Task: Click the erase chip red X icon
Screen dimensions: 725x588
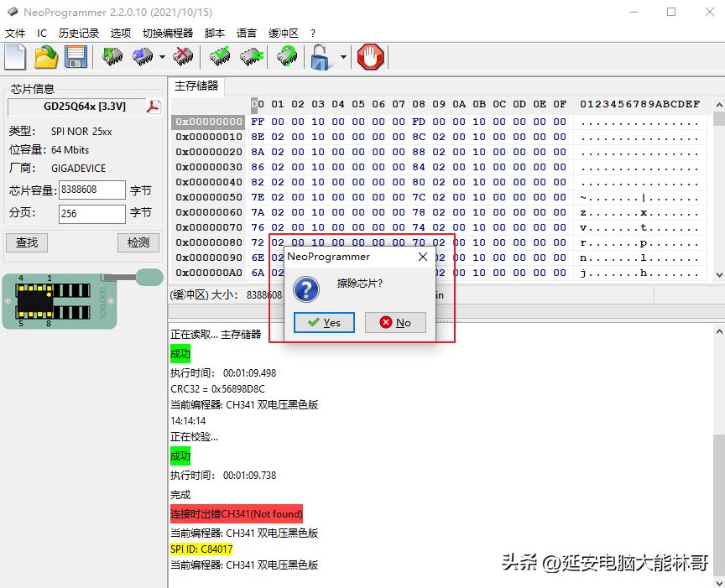Action: (183, 57)
